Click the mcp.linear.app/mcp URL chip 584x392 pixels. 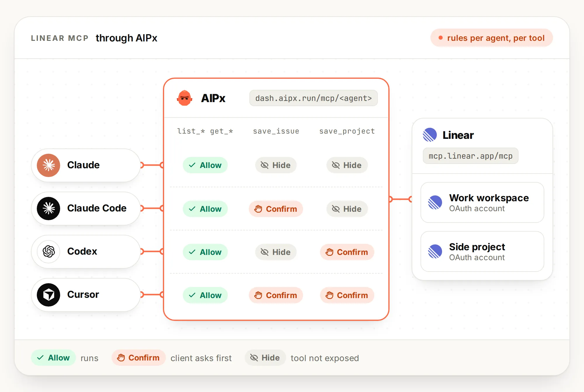tap(471, 156)
